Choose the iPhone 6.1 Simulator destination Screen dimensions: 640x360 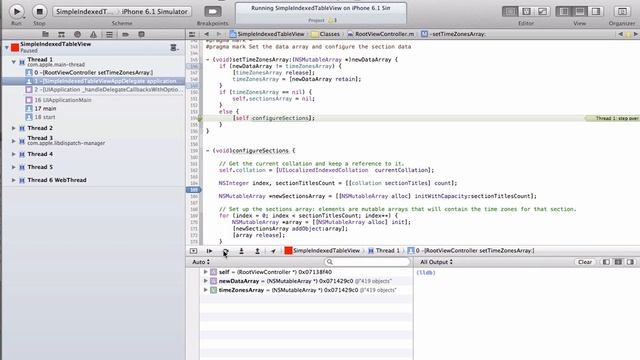(x=155, y=11)
